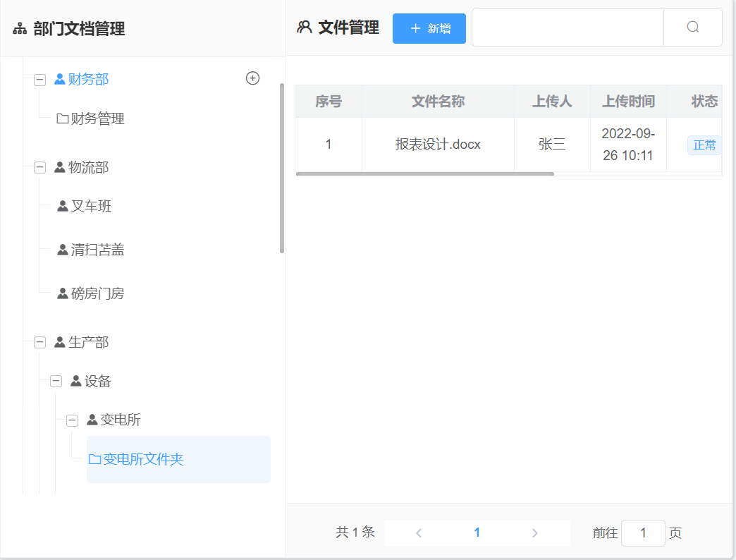This screenshot has height=560, width=736.
Task: Go to next page arrow
Action: (x=535, y=533)
